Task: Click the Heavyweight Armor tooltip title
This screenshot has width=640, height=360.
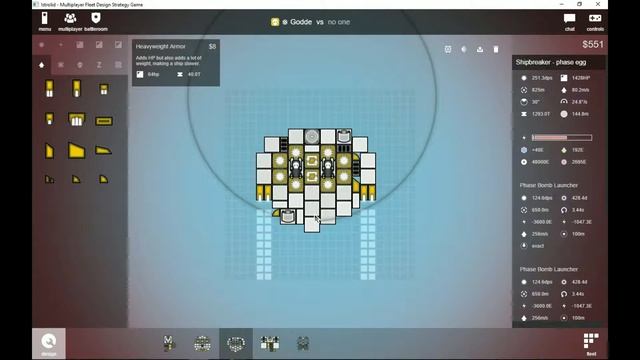Action: click(x=160, y=47)
